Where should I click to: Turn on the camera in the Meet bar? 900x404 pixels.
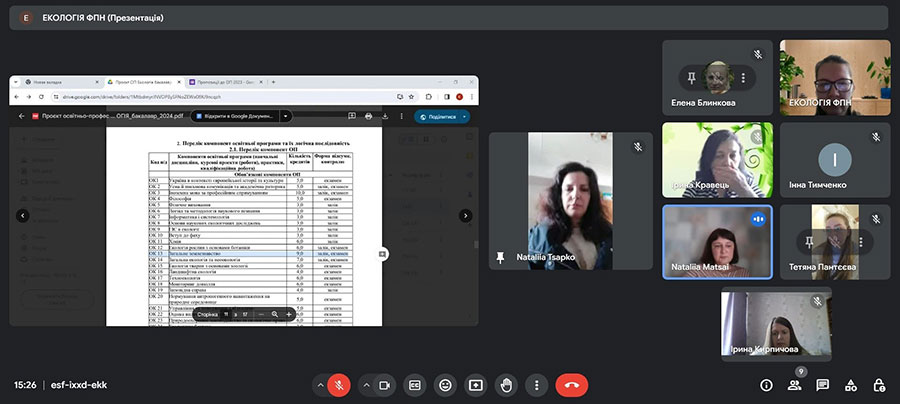coord(385,386)
